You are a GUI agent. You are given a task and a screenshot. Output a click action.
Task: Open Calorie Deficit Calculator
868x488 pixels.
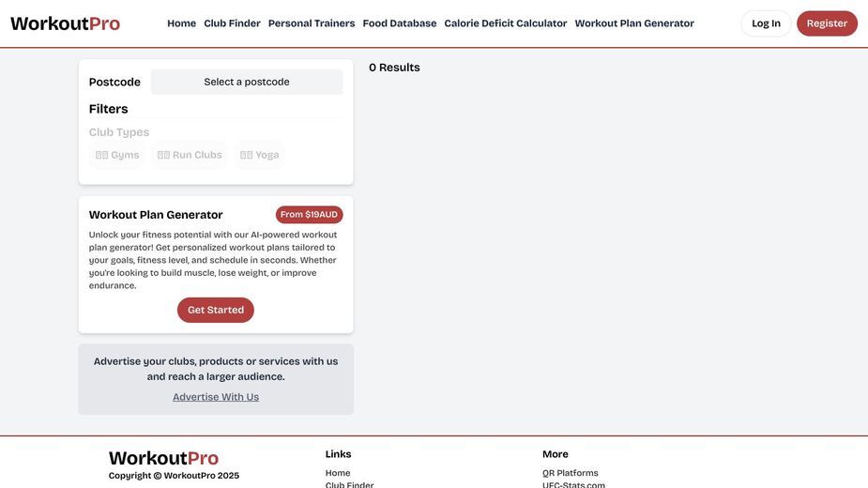click(x=506, y=23)
